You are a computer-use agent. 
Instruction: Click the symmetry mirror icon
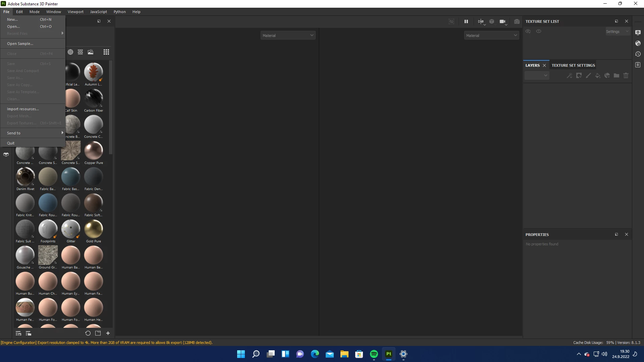pyautogui.click(x=480, y=21)
